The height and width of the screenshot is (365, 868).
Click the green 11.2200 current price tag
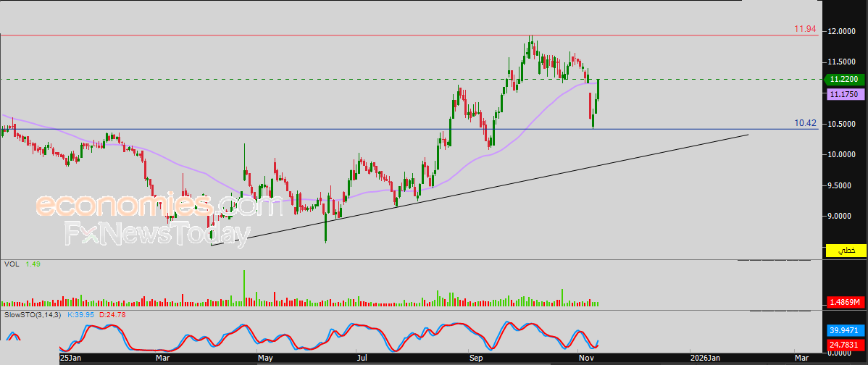click(x=846, y=79)
